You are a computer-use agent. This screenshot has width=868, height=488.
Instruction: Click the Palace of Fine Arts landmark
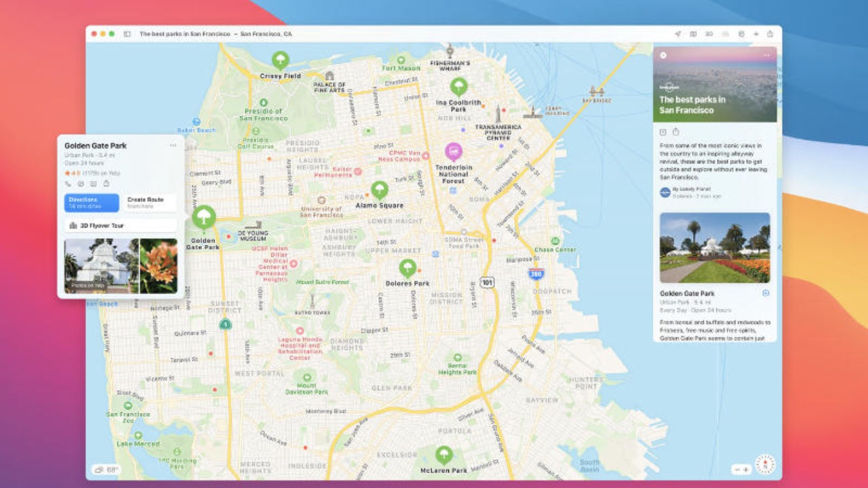pyautogui.click(x=330, y=76)
